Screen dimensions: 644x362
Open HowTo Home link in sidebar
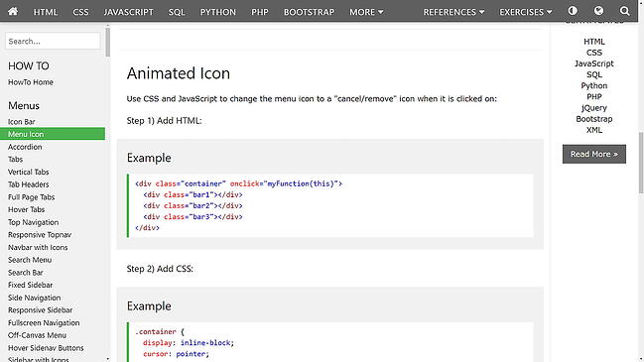(x=31, y=82)
